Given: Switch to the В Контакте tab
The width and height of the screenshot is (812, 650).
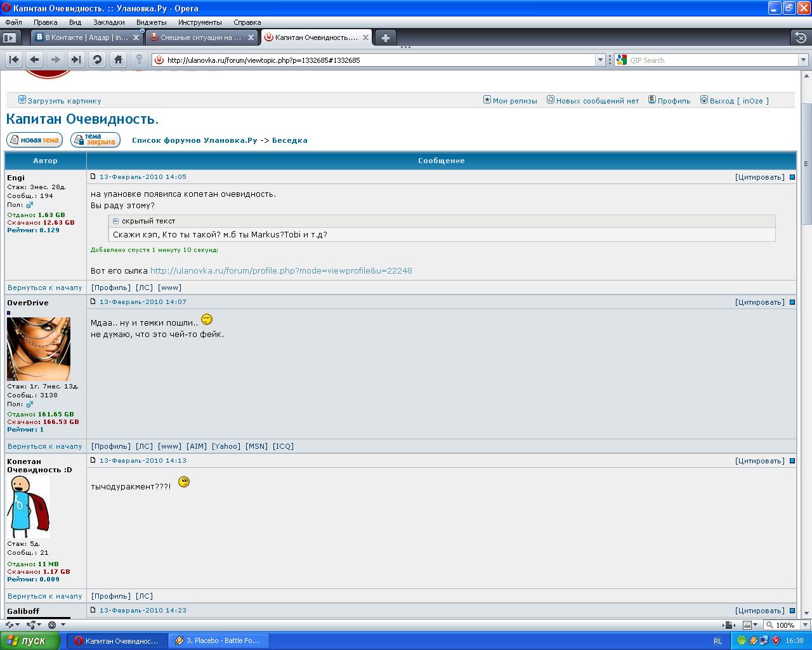Looking at the screenshot, I should [87, 37].
